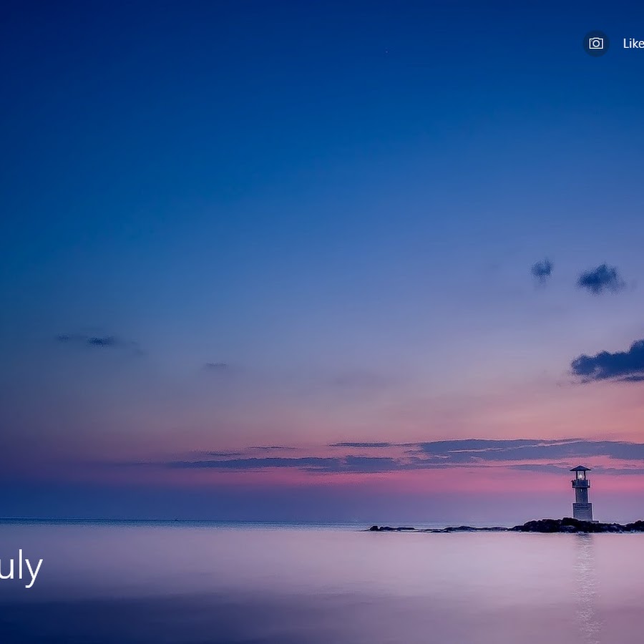Screen dimensions: 644x644
Task: Click the lighthouse's roofed lantern room
Action: (580, 474)
